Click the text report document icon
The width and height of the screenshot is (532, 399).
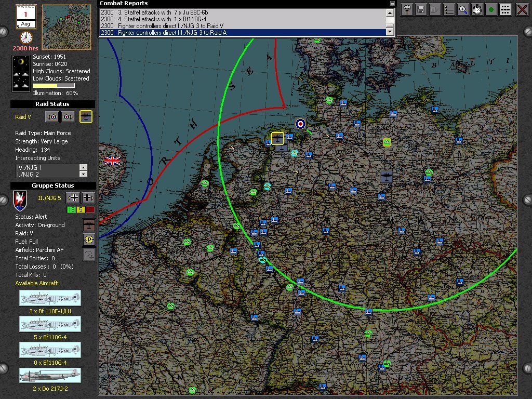(x=435, y=9)
